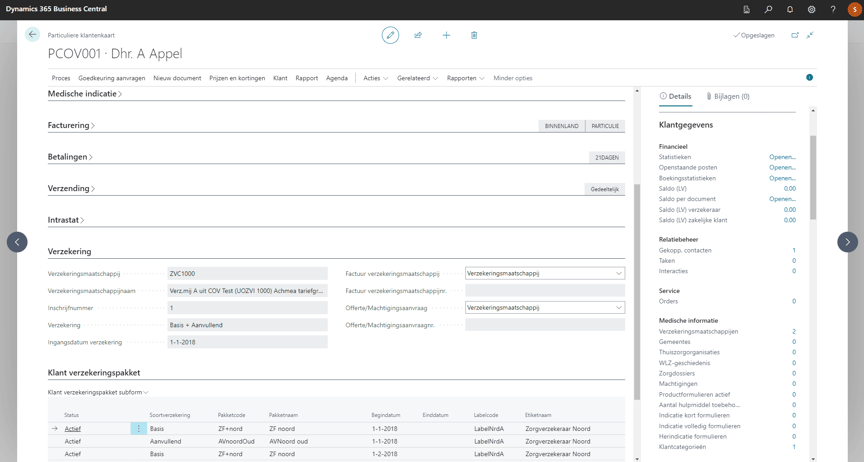Click Inschrijfnummer field
The width and height of the screenshot is (864, 462).
pos(247,308)
